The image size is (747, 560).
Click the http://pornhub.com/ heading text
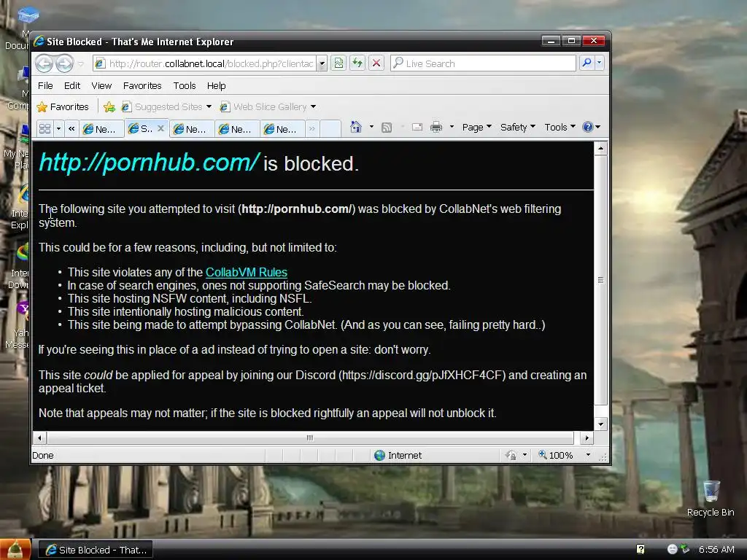(x=149, y=163)
